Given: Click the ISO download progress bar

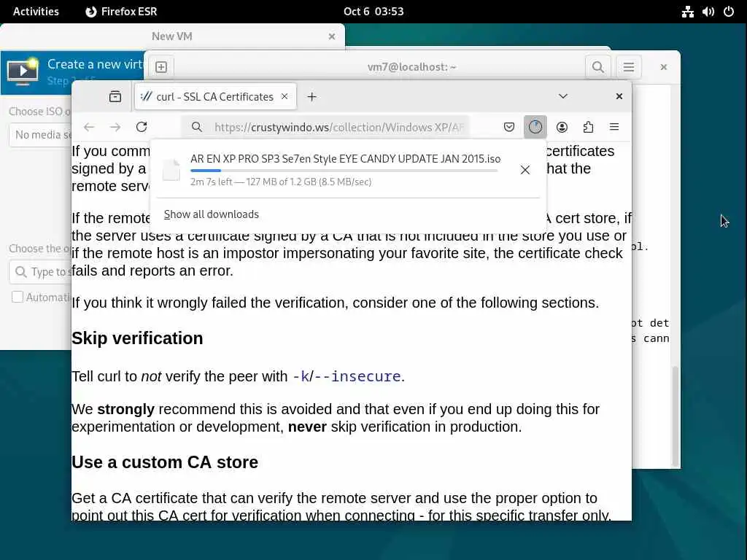Looking at the screenshot, I should point(344,171).
